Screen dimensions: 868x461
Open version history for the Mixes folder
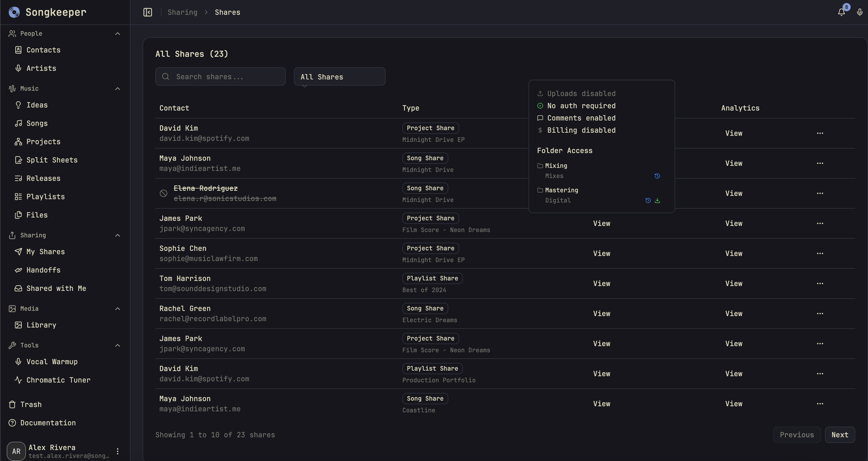pyautogui.click(x=657, y=175)
